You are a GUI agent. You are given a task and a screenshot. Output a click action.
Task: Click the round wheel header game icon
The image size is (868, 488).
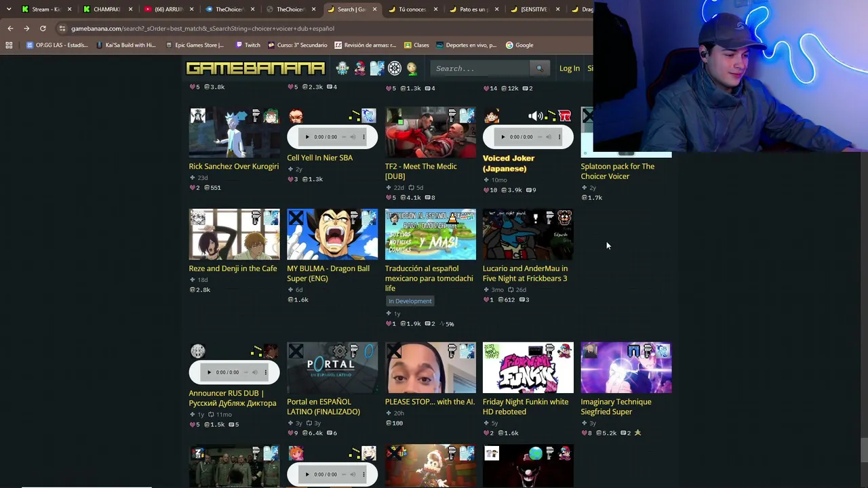[395, 68]
